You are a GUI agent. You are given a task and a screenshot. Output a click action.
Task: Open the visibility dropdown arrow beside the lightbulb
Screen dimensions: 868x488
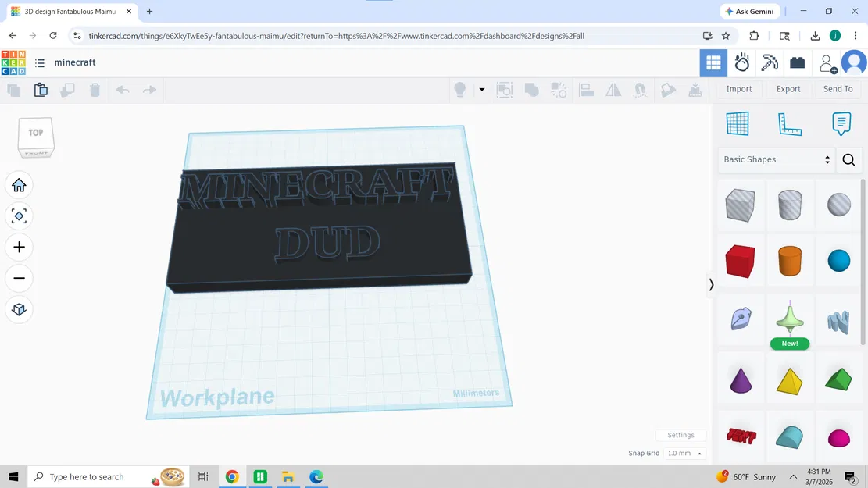[481, 90]
